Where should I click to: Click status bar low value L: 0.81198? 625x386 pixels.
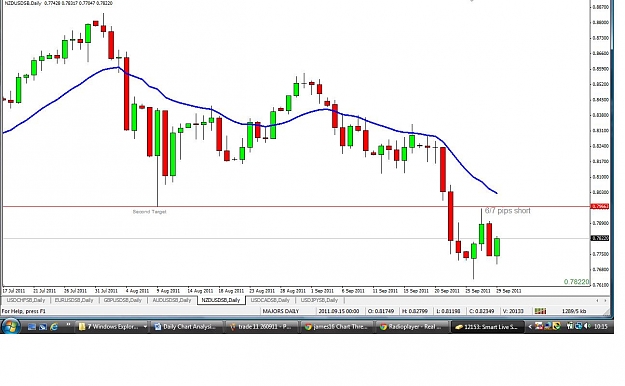coord(449,311)
